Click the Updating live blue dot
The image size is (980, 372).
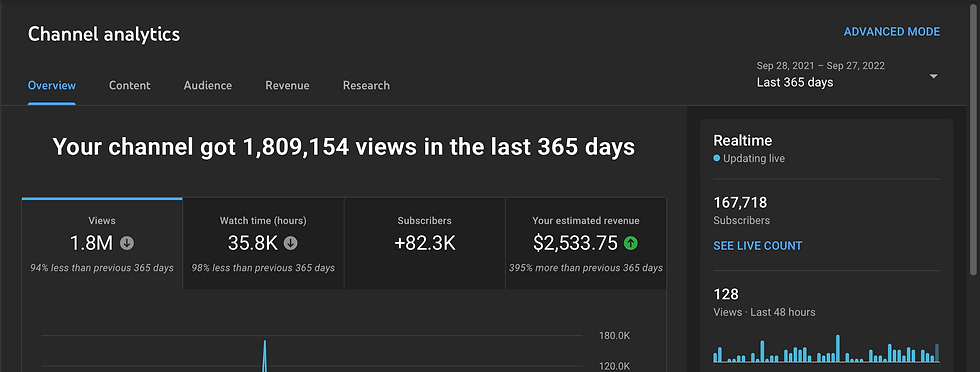tap(717, 159)
